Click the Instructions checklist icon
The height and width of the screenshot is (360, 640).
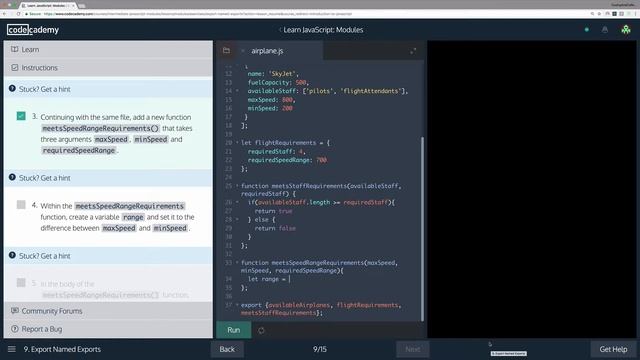pos(15,67)
